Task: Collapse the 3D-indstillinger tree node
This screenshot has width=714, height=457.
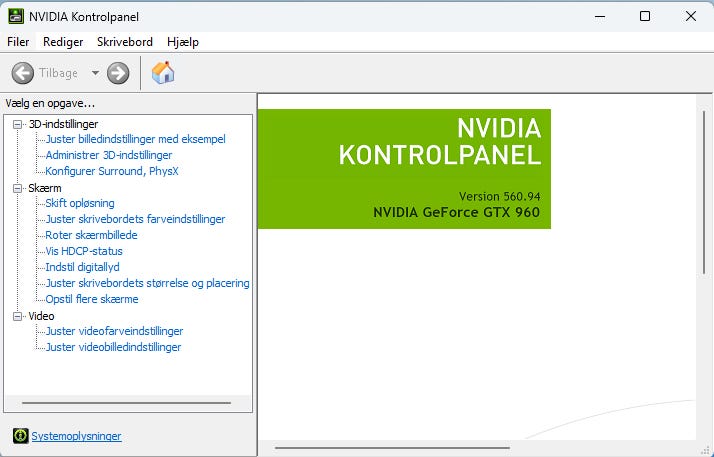Action: pos(17,124)
